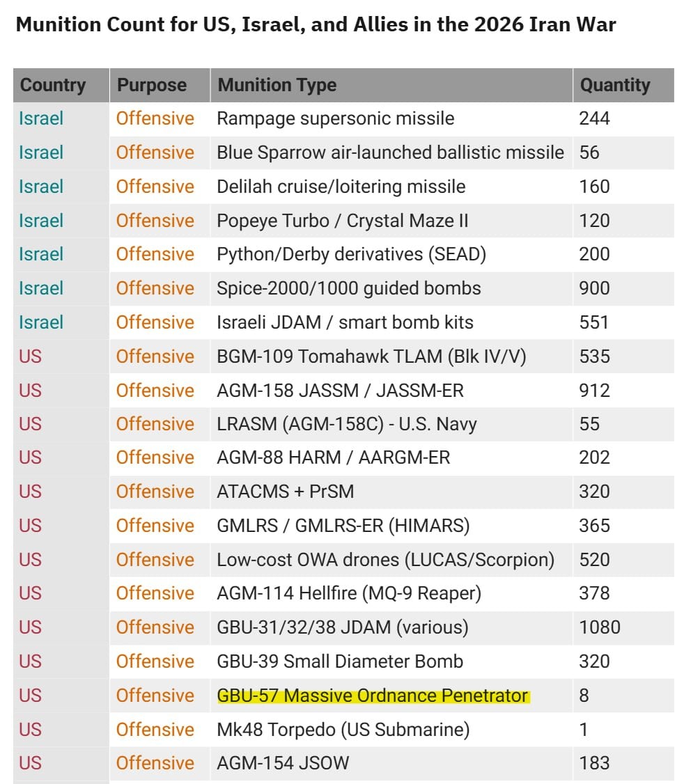684x784 pixels.
Task: Click the Munition Type column header
Action: 277,85
